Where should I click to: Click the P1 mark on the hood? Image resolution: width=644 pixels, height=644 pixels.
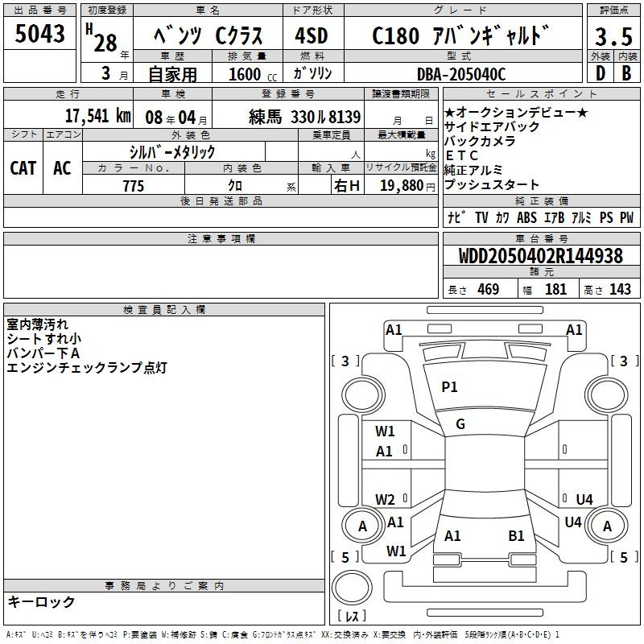[449, 387]
